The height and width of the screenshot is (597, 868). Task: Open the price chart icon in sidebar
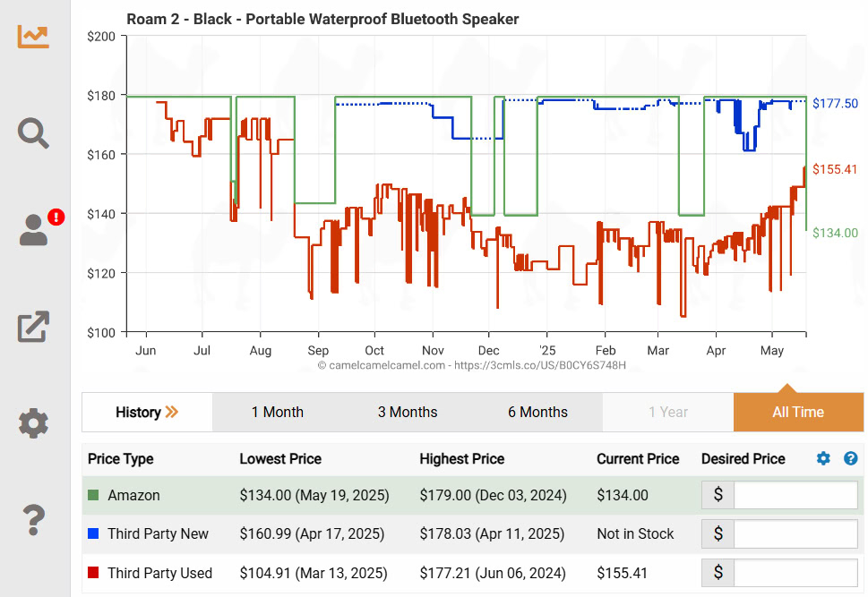[33, 36]
